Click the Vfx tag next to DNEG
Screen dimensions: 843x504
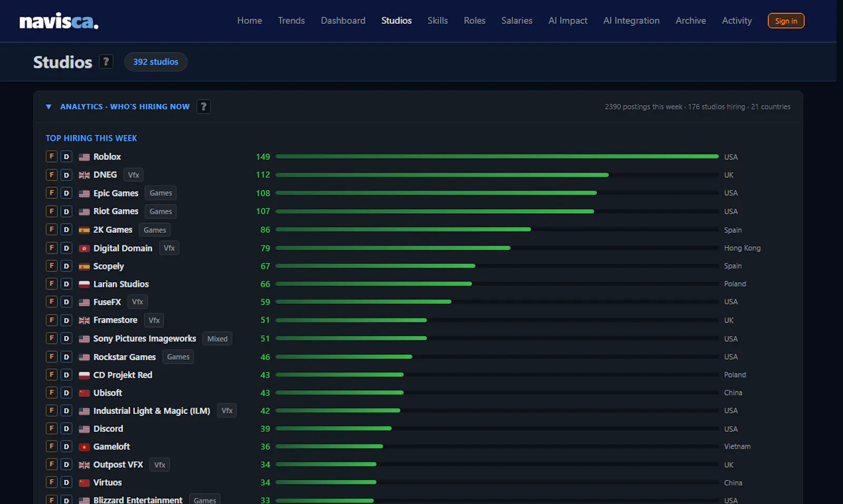tap(133, 175)
